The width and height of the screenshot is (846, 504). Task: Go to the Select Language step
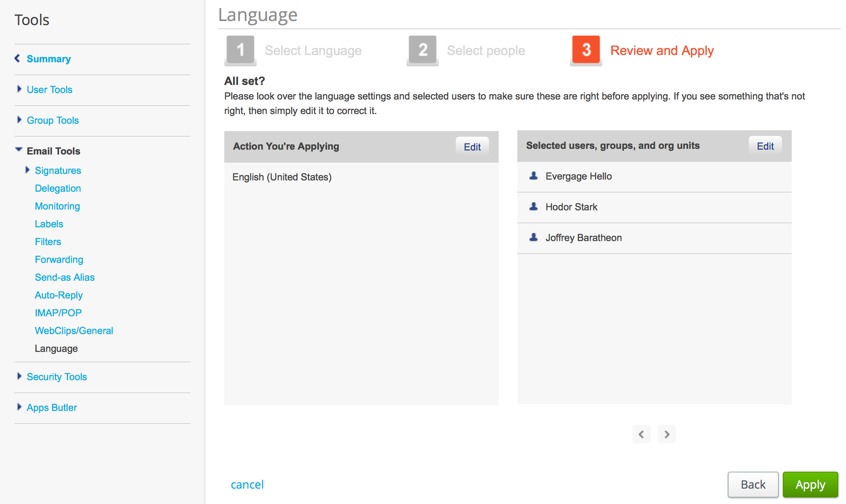[x=313, y=51]
